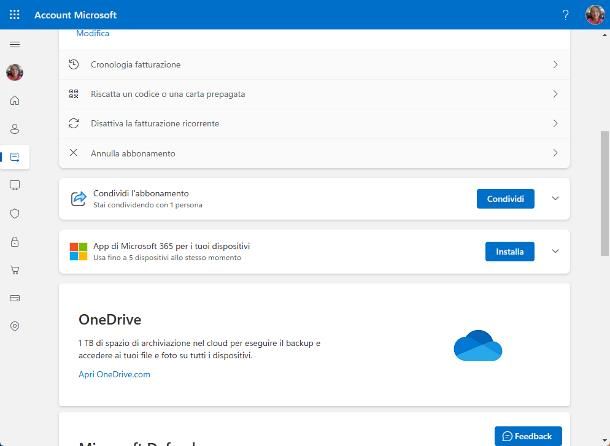The height and width of the screenshot is (446, 610).
Task: Click text 'Usa fino a 5 dispositivi allo stesso momento'
Action: (x=167, y=258)
